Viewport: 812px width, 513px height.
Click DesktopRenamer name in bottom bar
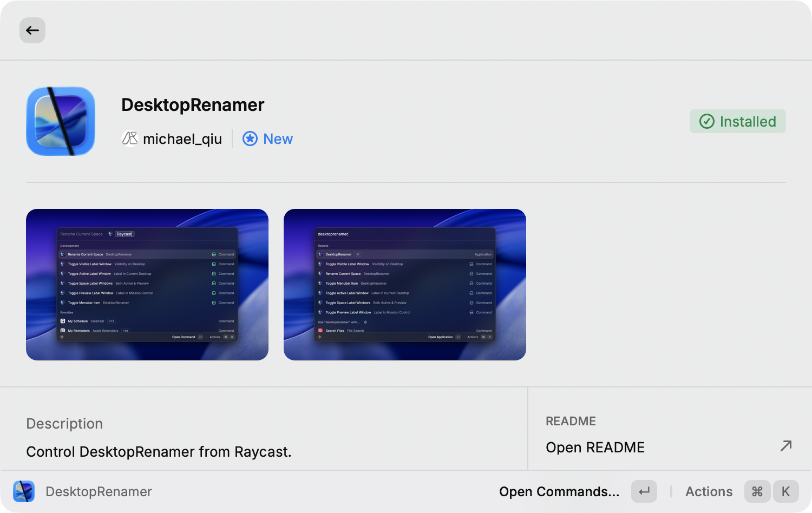coord(99,491)
